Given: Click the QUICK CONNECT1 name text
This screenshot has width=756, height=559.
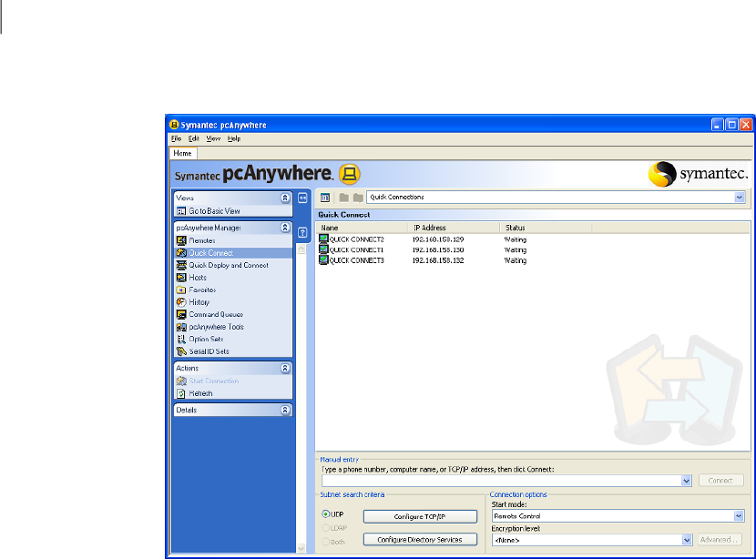Looking at the screenshot, I should click(x=356, y=250).
